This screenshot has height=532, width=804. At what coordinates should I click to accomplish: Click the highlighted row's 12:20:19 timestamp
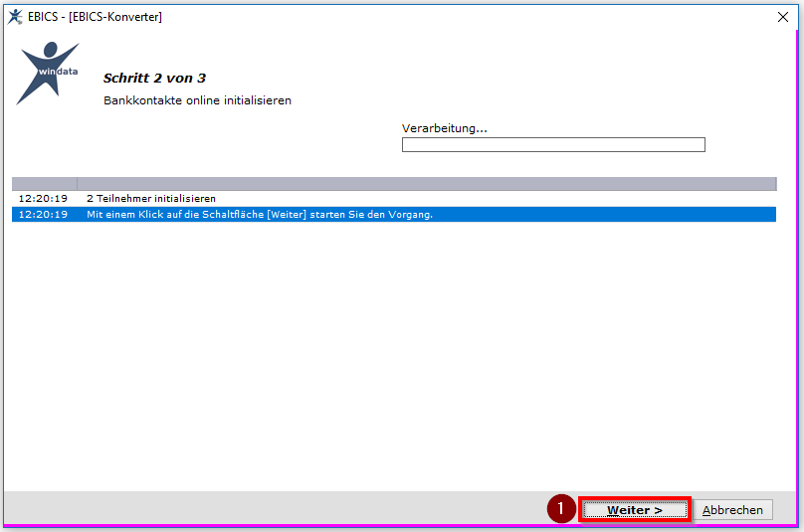click(43, 214)
